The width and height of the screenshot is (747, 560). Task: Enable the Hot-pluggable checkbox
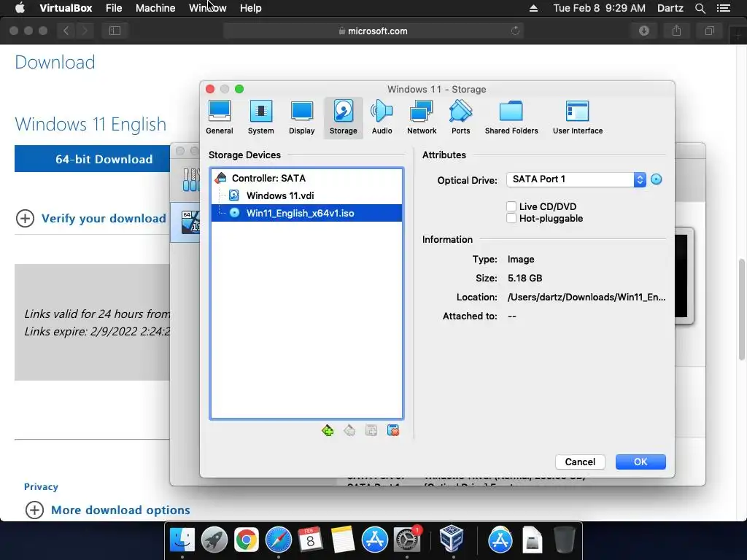tap(511, 218)
